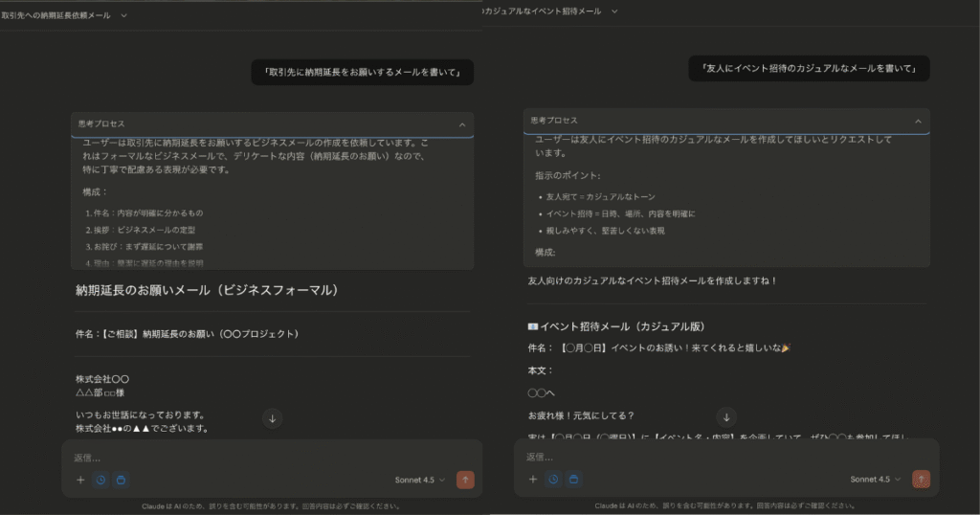
Task: Toggle the blue clock extended-thinking icon in the 納期延長 chat
Action: [100, 480]
